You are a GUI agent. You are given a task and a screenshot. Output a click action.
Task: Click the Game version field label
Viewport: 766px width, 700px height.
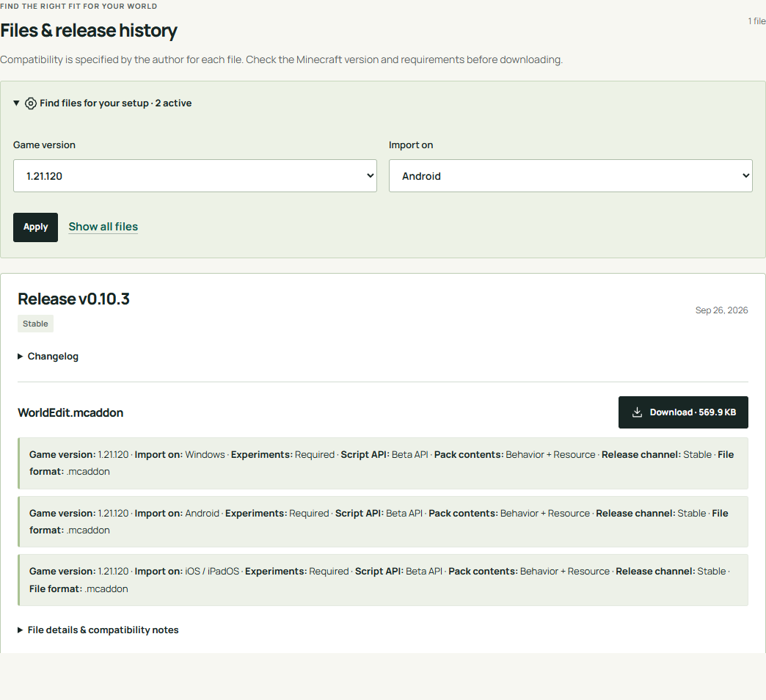(x=45, y=145)
